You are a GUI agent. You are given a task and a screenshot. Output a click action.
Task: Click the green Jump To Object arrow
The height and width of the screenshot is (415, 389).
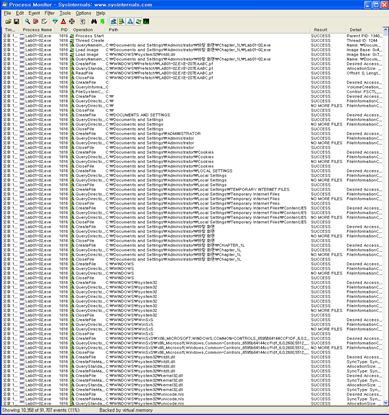click(x=102, y=22)
